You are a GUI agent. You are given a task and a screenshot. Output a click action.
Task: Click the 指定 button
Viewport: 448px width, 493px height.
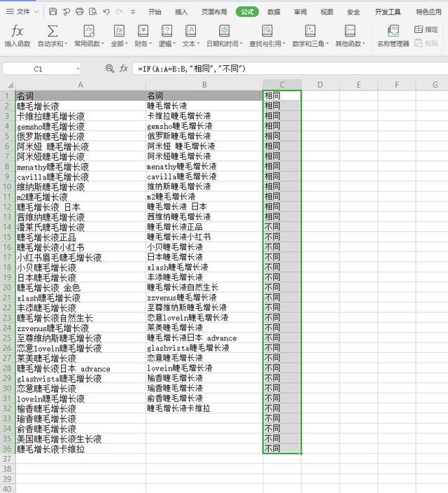(426, 29)
